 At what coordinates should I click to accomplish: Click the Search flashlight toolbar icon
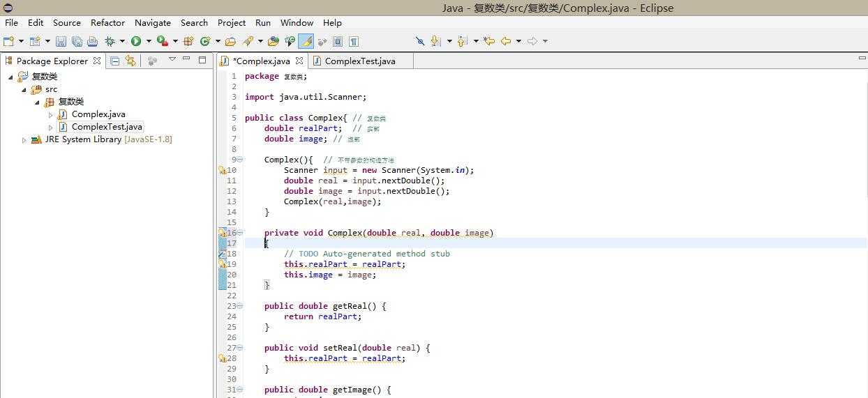point(248,41)
